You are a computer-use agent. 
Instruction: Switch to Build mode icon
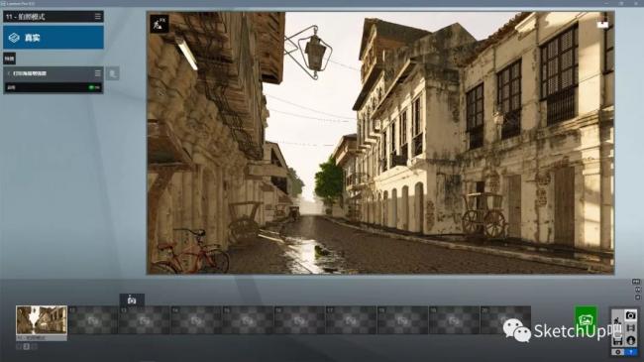(x=617, y=320)
